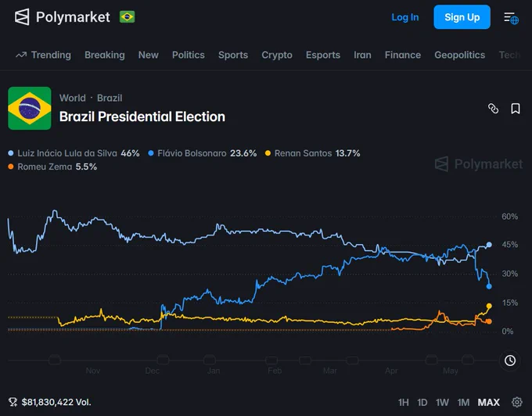This screenshot has height=416, width=532.
Task: Copy the market link with chain icon
Action: pyautogui.click(x=494, y=109)
